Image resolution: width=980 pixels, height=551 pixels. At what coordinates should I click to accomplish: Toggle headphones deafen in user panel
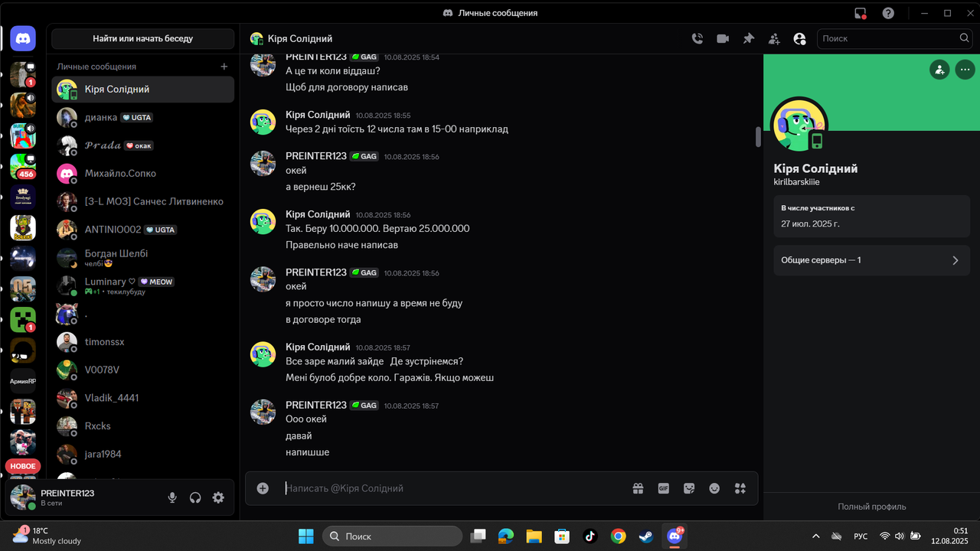point(195,497)
